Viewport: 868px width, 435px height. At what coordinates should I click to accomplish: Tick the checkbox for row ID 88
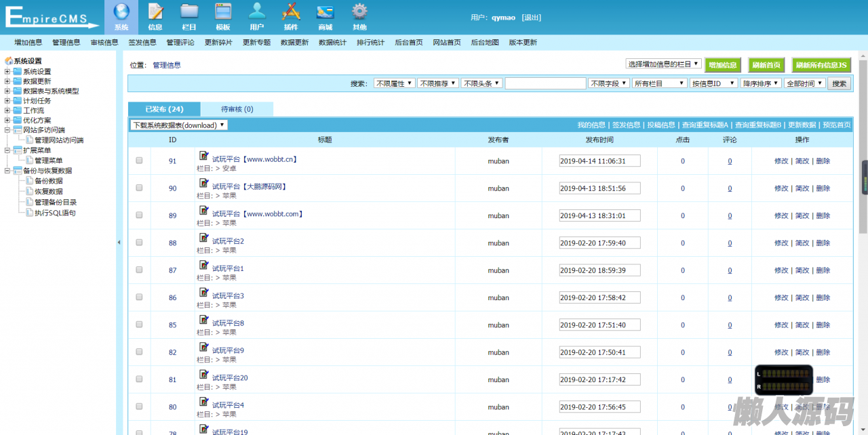139,243
